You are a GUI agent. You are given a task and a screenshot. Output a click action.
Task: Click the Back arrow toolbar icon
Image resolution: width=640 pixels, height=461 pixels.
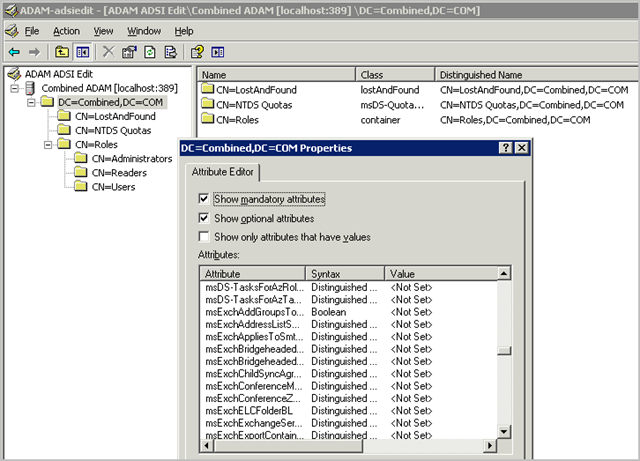[x=13, y=51]
